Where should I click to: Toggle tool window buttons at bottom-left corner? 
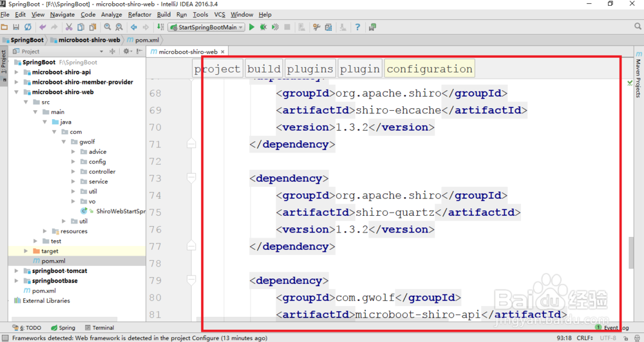click(5, 338)
